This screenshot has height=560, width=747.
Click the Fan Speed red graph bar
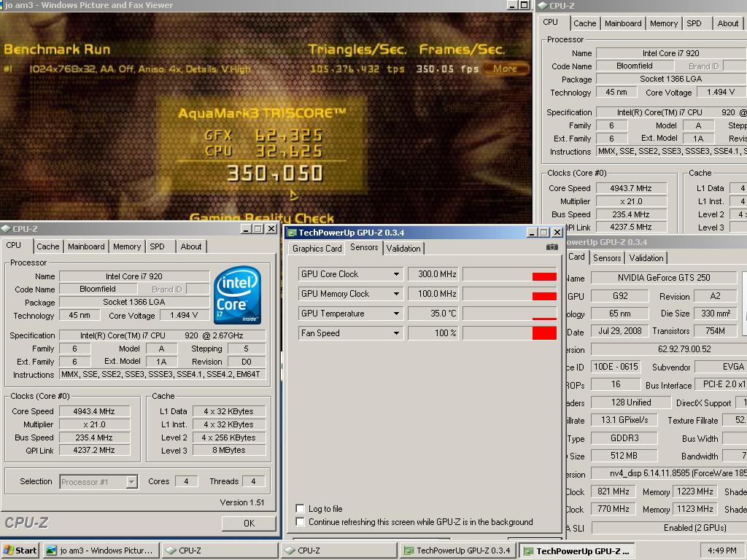pos(544,333)
